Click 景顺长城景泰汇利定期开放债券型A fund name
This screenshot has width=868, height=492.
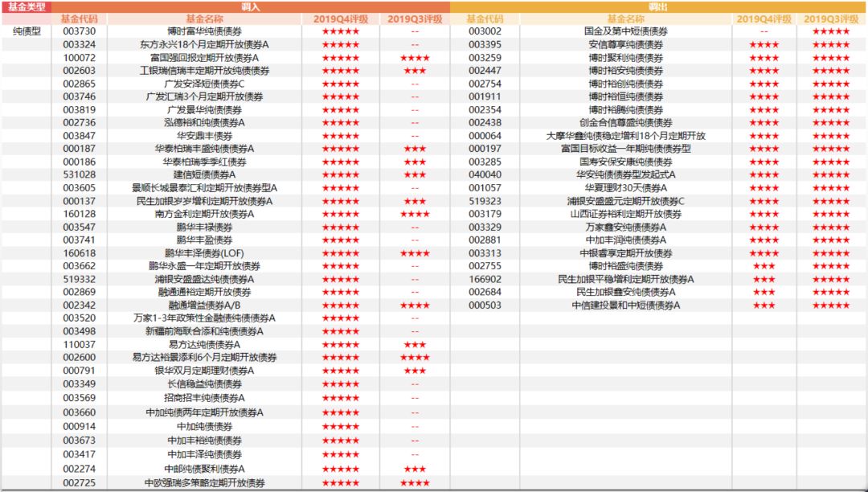[x=205, y=188]
